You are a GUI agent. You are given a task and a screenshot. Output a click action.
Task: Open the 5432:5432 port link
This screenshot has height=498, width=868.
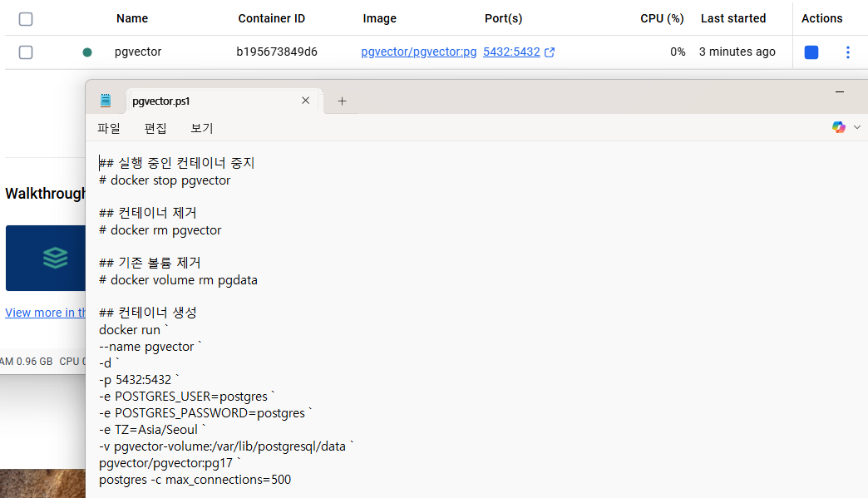(x=511, y=52)
